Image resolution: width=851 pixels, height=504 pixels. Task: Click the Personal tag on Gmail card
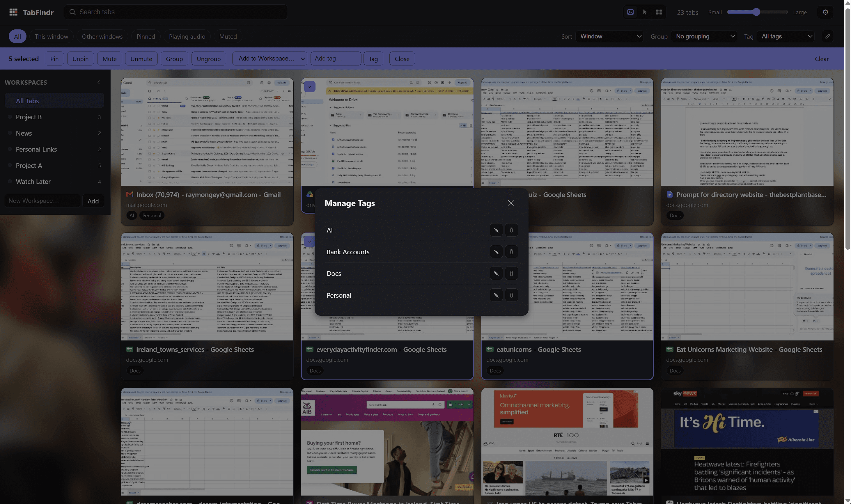click(151, 215)
